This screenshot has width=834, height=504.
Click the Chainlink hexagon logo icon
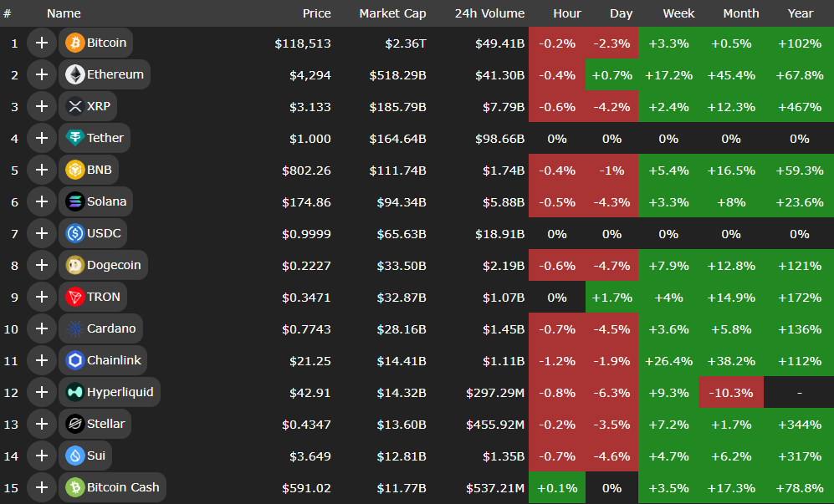(x=74, y=360)
